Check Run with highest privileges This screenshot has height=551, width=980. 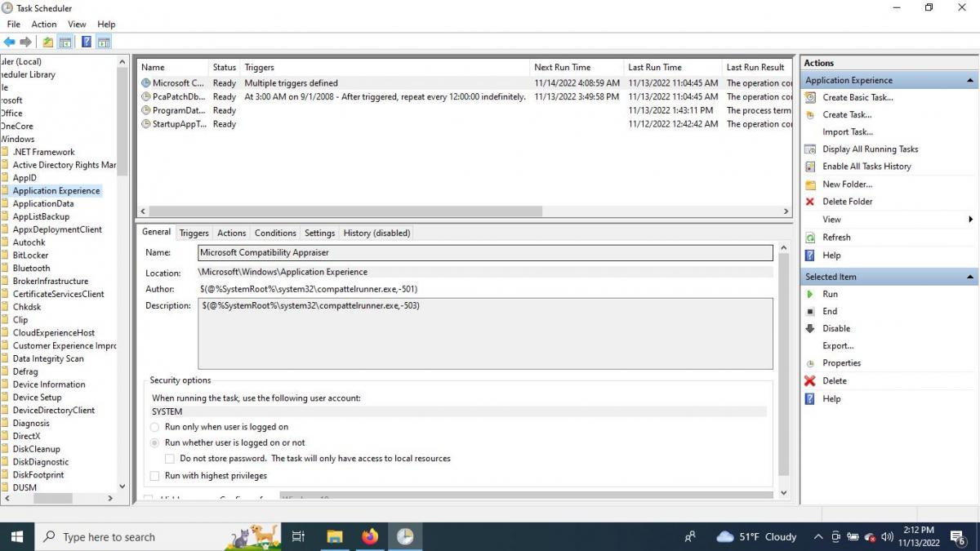(x=155, y=476)
